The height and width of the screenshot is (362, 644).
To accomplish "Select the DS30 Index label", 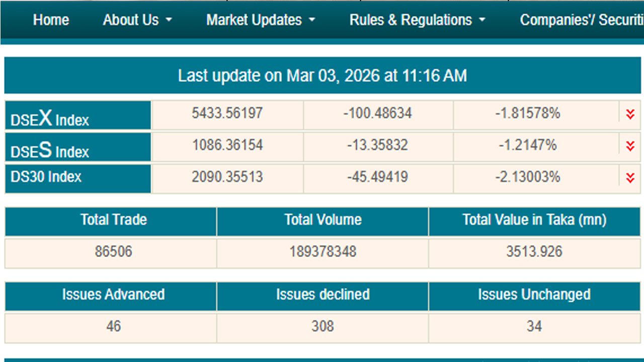I will point(46,177).
